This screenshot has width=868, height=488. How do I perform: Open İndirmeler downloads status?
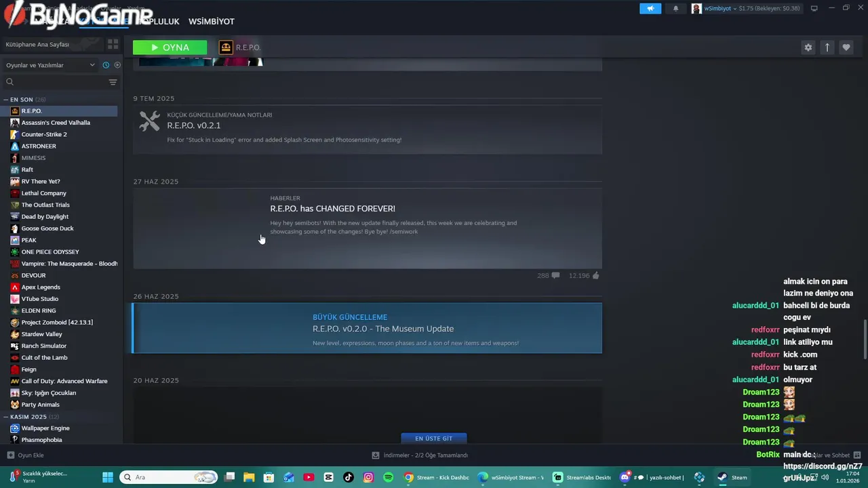pos(420,455)
